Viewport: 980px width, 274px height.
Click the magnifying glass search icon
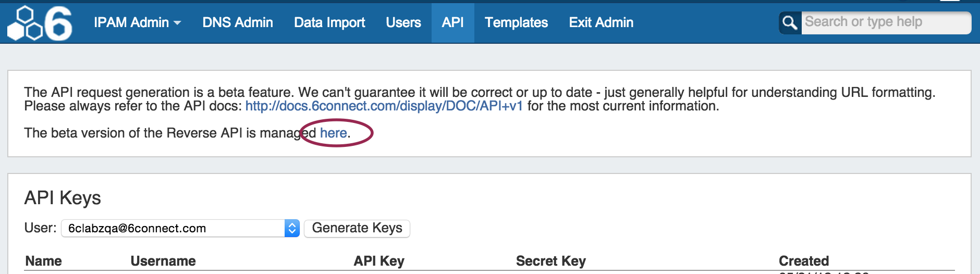click(x=790, y=23)
